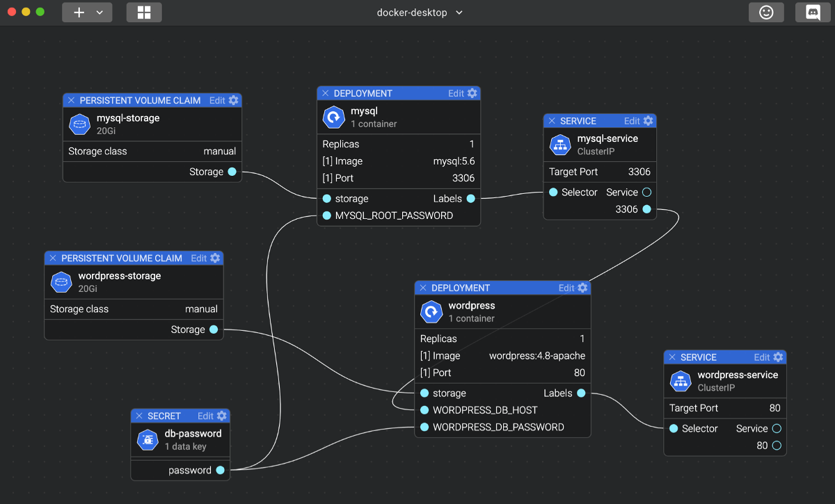The image size is (835, 504).
Task: Select the mysql-storage volume hexagon icon
Action: [x=80, y=124]
